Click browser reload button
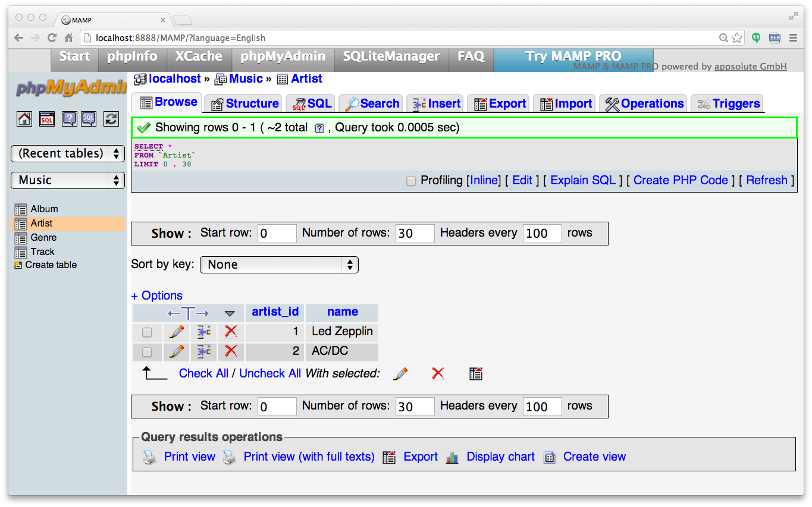Screen dimensions: 812x507 (52, 37)
